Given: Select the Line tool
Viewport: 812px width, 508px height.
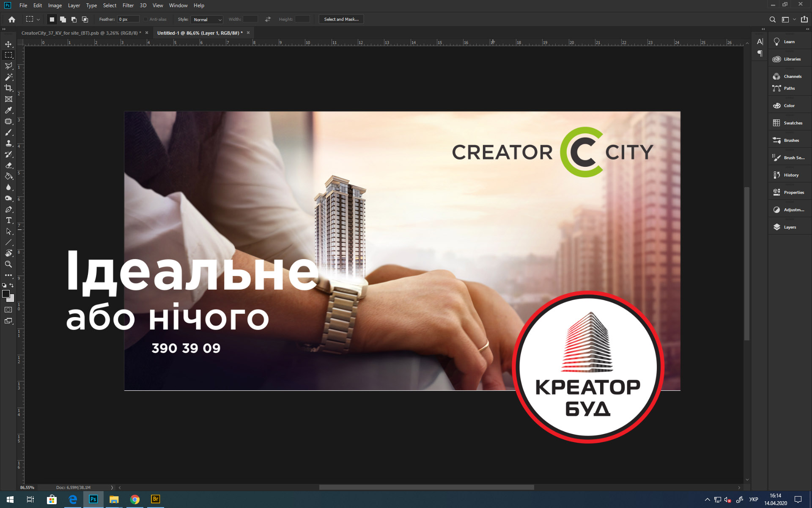Looking at the screenshot, I should (x=8, y=243).
